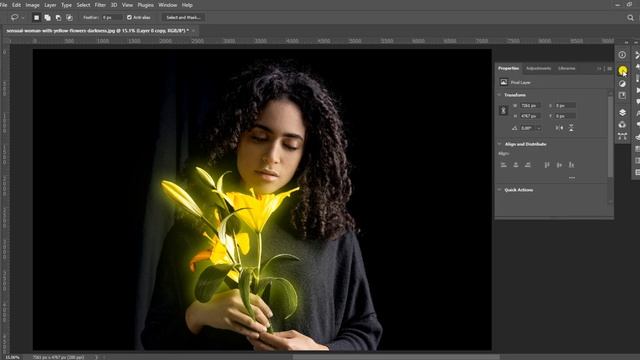Open the Adjustments half-circle dock icon
Viewport: 640px width, 360px height.
[x=622, y=83]
